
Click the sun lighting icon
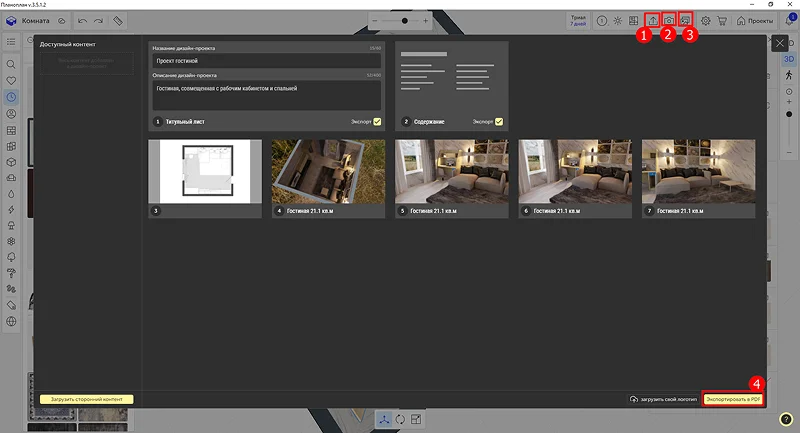coord(617,21)
